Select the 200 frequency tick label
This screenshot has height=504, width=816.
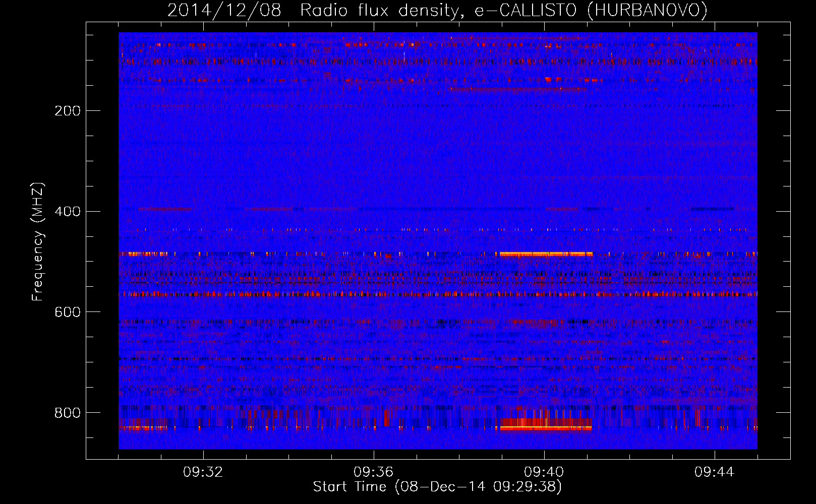[68, 111]
